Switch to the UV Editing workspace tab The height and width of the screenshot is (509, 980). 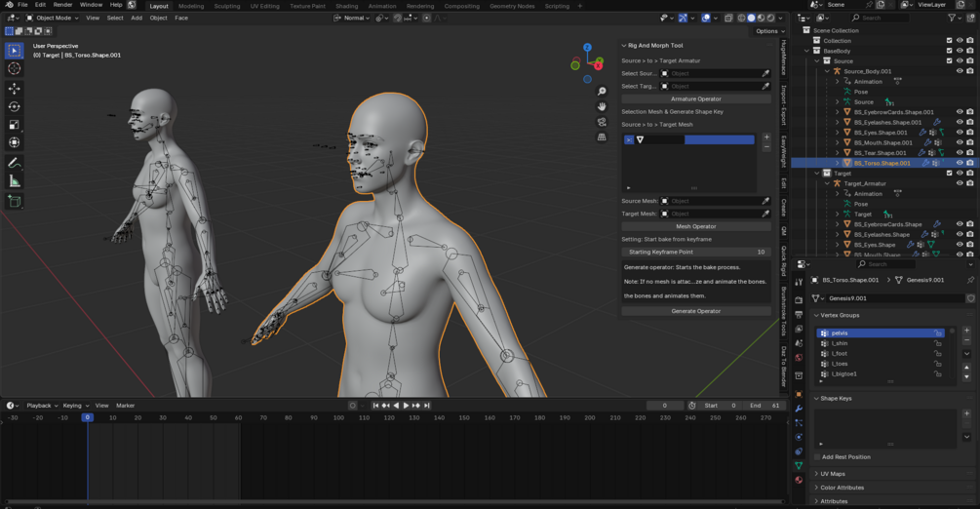(265, 6)
